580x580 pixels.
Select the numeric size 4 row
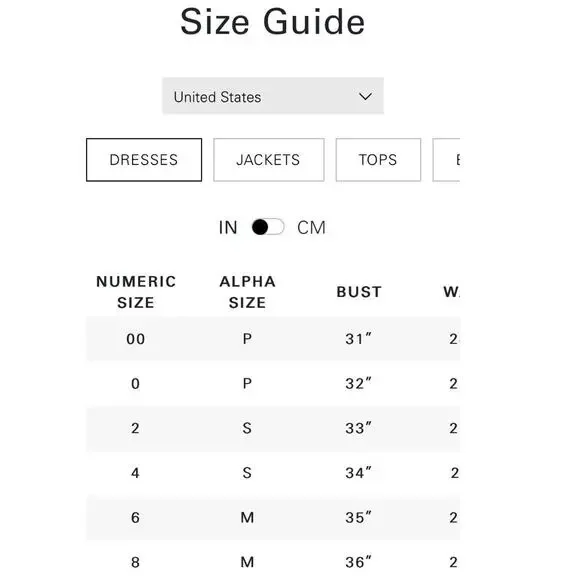(273, 473)
